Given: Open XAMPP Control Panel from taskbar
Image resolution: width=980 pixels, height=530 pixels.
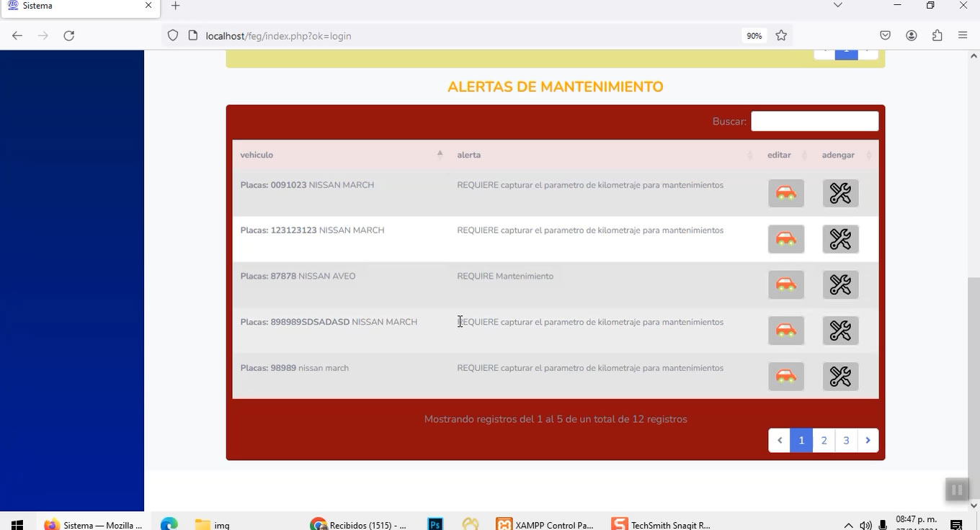Looking at the screenshot, I should coord(546,524).
